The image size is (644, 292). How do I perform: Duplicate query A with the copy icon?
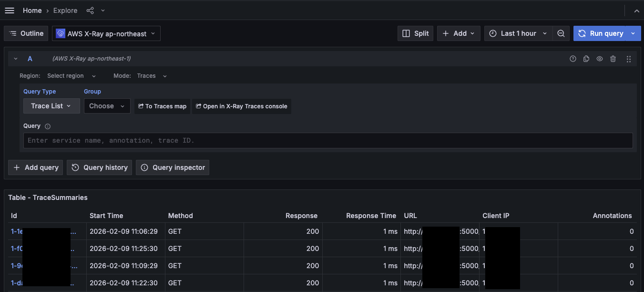[x=586, y=59]
